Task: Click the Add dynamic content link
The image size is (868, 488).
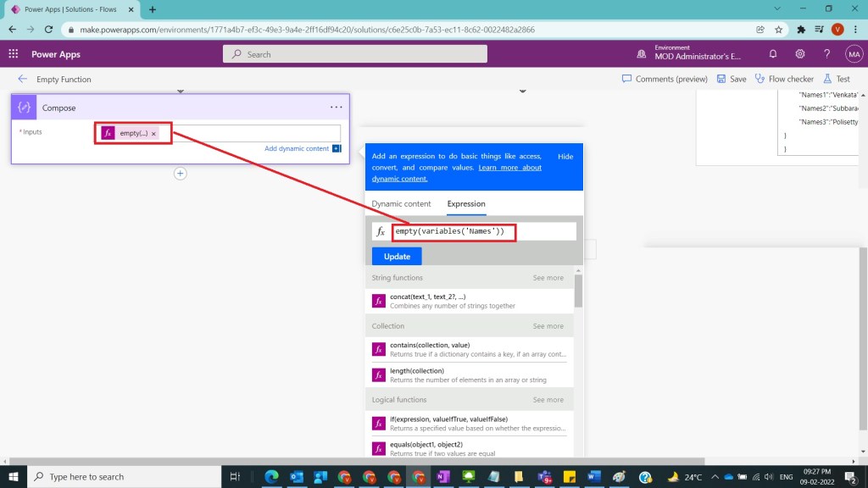Action: click(x=296, y=148)
